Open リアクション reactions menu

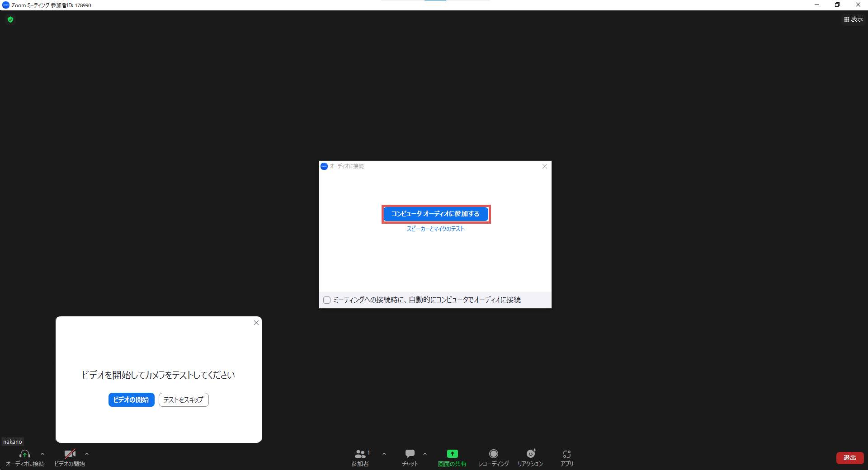click(x=530, y=458)
